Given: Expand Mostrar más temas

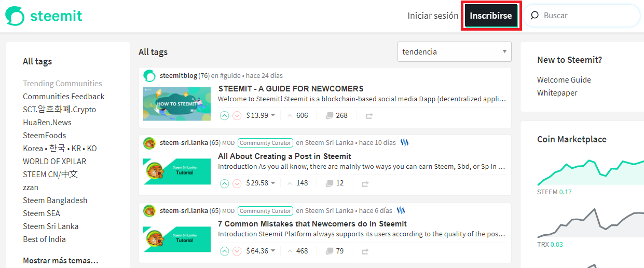Looking at the screenshot, I should pyautogui.click(x=61, y=261).
